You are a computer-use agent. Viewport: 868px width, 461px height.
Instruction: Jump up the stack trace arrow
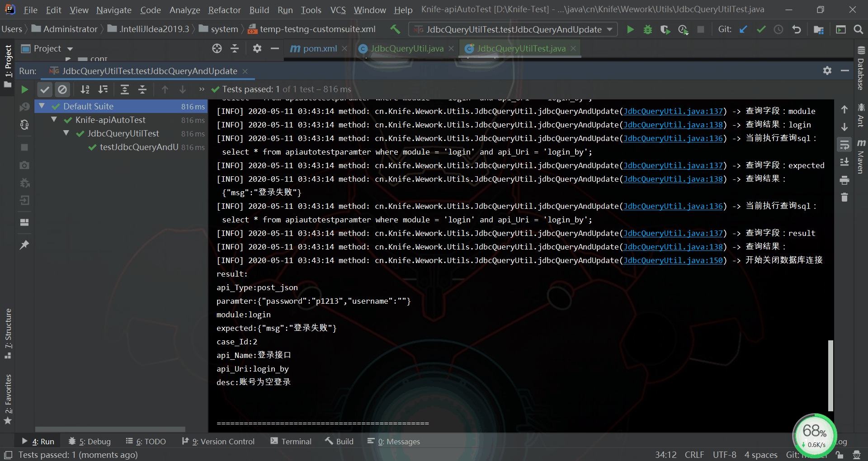pos(844,109)
